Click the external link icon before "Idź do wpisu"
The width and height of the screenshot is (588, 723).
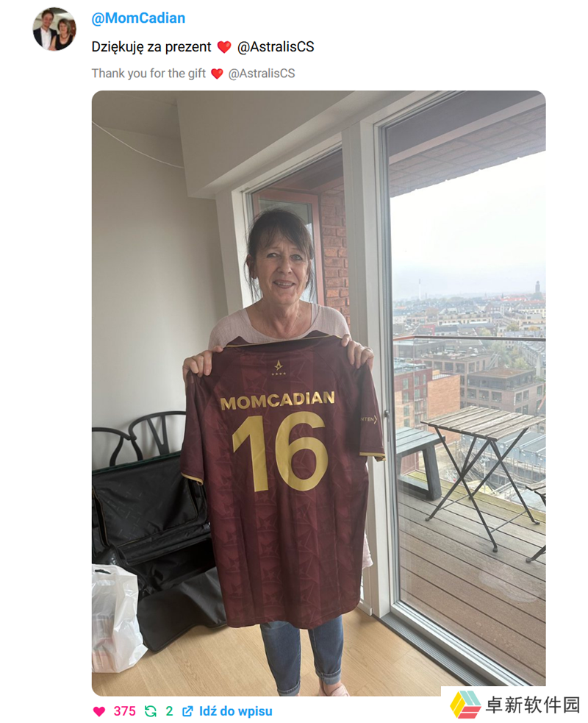pos(187,711)
